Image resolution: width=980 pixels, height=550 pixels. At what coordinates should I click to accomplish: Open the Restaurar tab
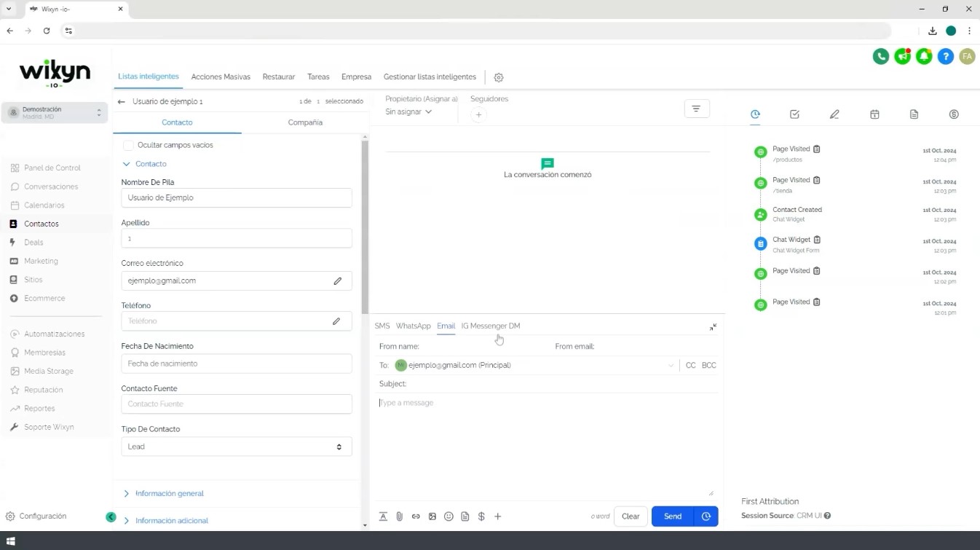pyautogui.click(x=279, y=76)
